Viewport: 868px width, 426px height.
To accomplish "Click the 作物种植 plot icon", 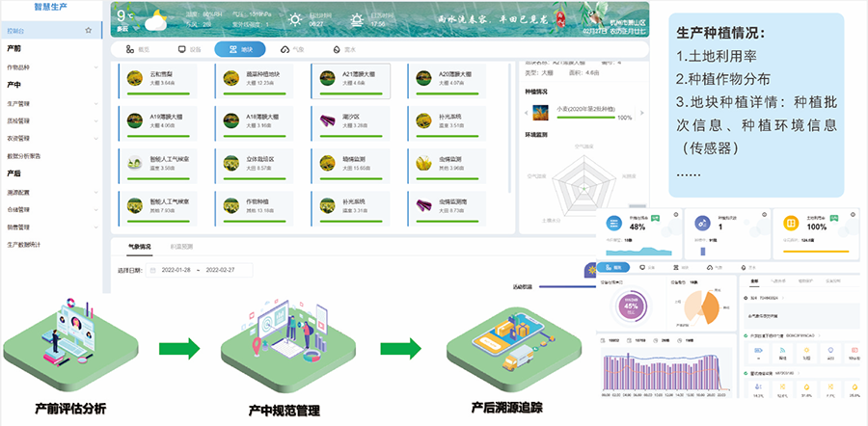I will click(231, 205).
